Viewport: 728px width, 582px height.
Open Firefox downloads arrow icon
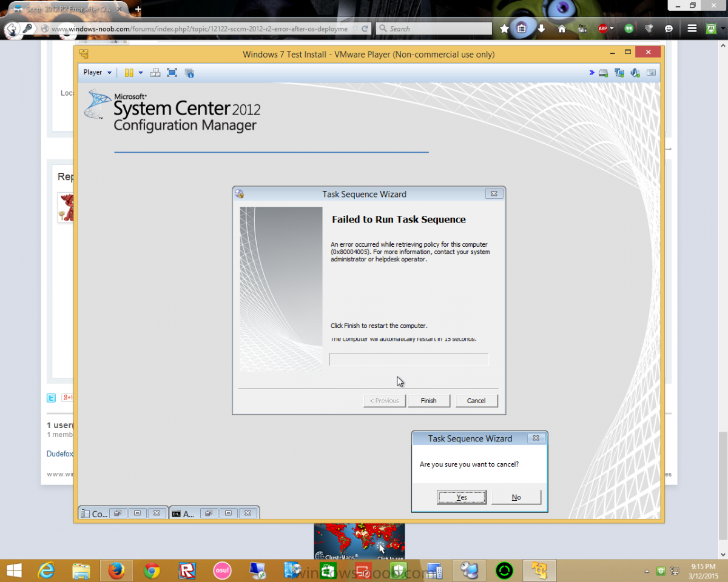(541, 28)
